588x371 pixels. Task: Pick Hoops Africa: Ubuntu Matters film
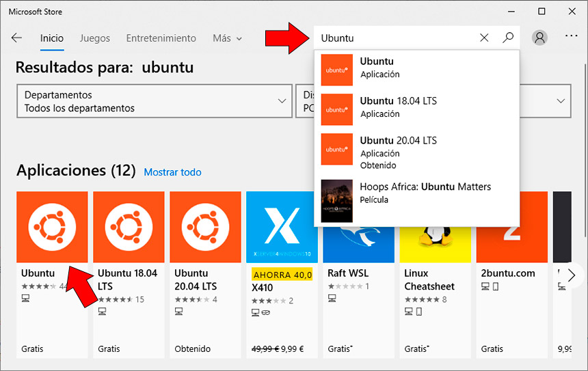[x=416, y=200]
